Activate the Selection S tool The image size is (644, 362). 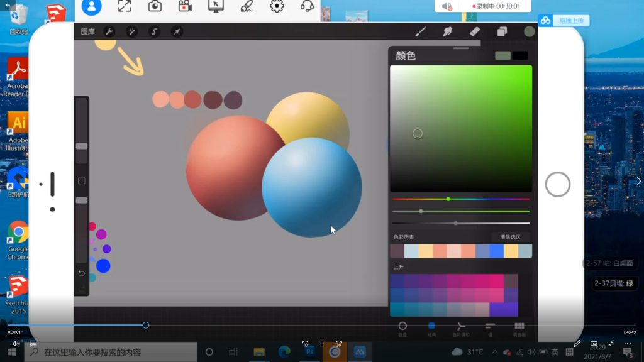(154, 31)
